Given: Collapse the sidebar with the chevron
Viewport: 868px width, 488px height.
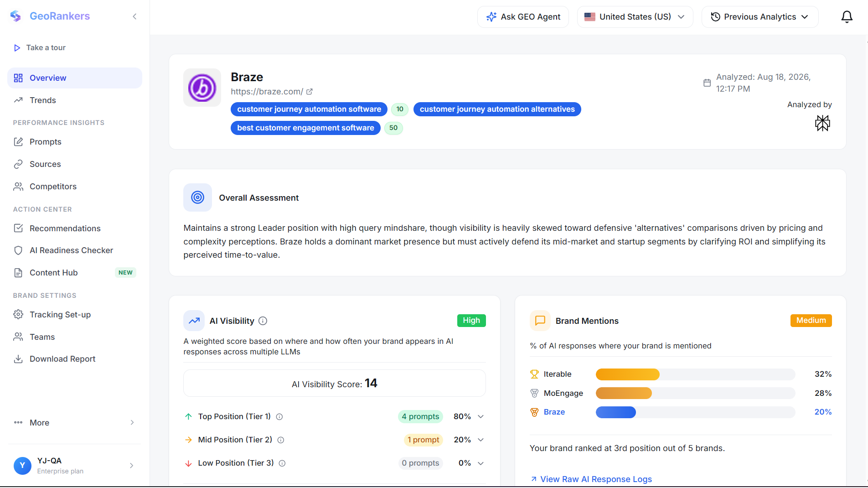Looking at the screenshot, I should coord(134,16).
